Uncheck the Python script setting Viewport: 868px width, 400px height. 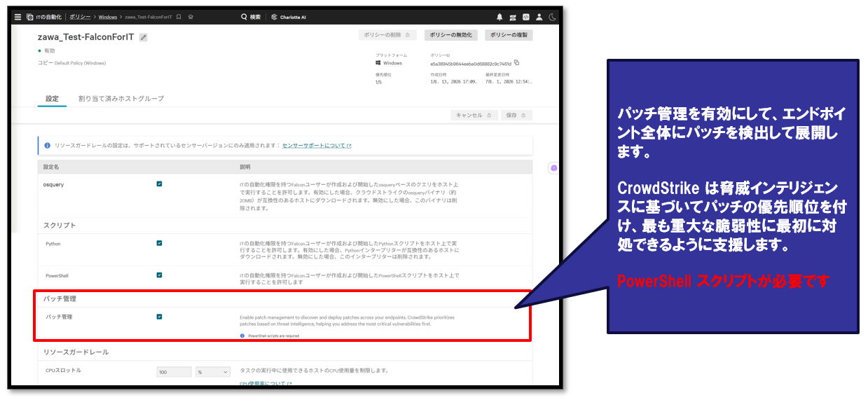160,243
